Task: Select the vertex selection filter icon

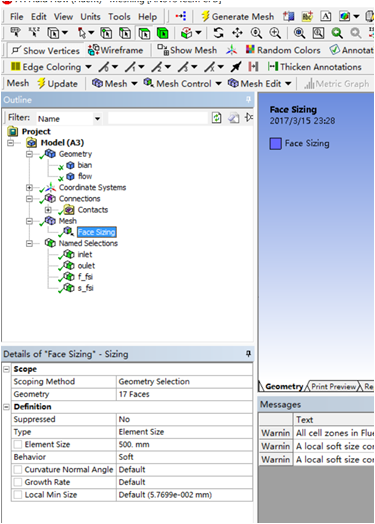Action: pyautogui.click(x=106, y=33)
